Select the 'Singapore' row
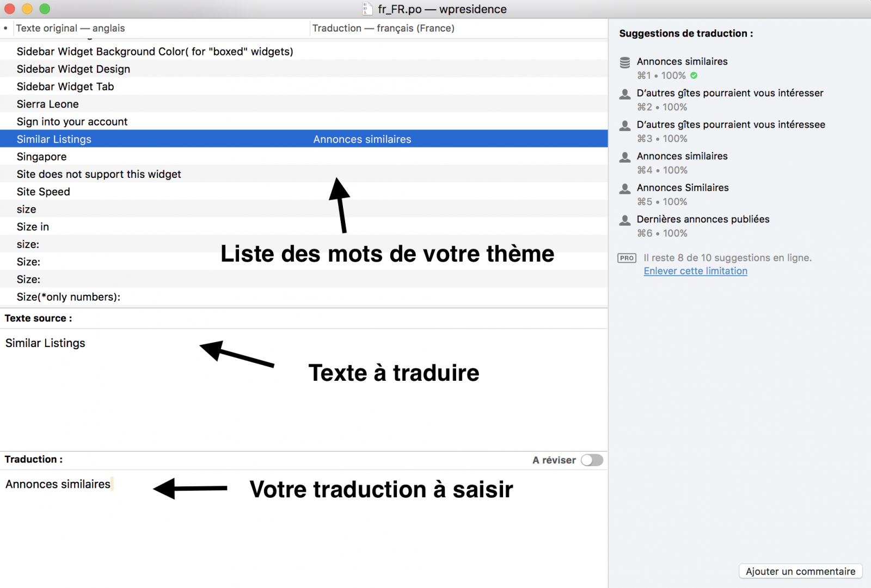The width and height of the screenshot is (871, 588). coord(304,156)
